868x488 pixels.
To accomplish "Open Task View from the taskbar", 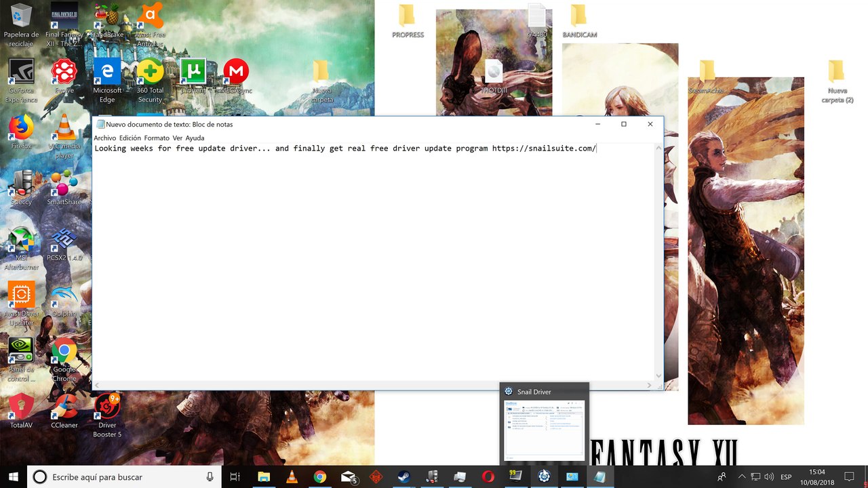I will (235, 476).
